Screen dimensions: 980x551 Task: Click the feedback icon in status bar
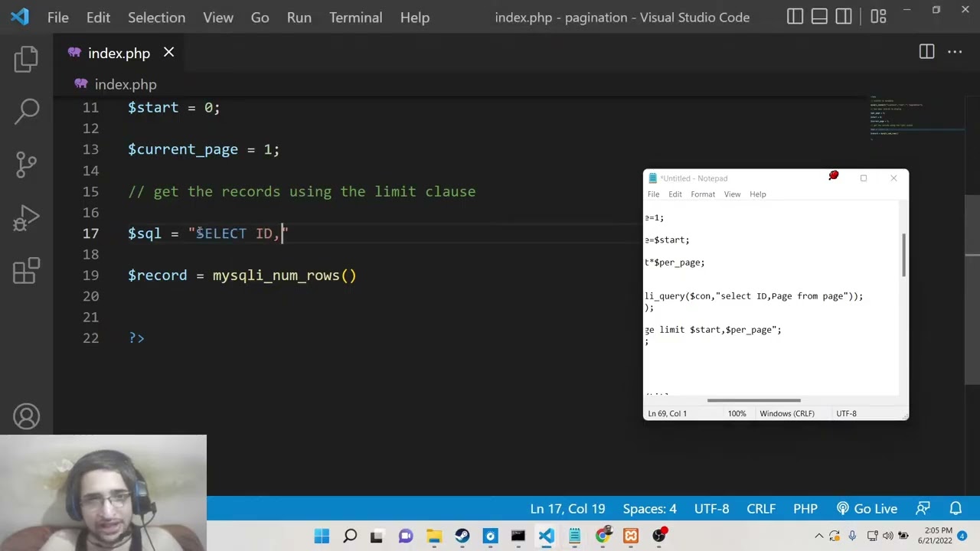(x=923, y=509)
